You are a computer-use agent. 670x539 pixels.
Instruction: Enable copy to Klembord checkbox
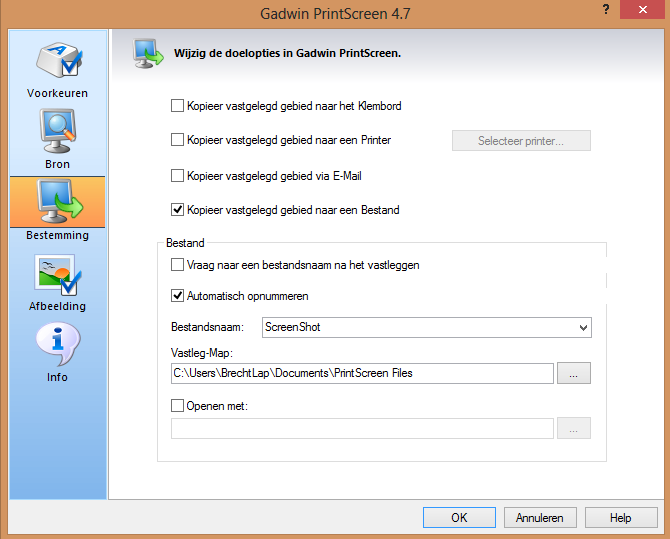177,106
